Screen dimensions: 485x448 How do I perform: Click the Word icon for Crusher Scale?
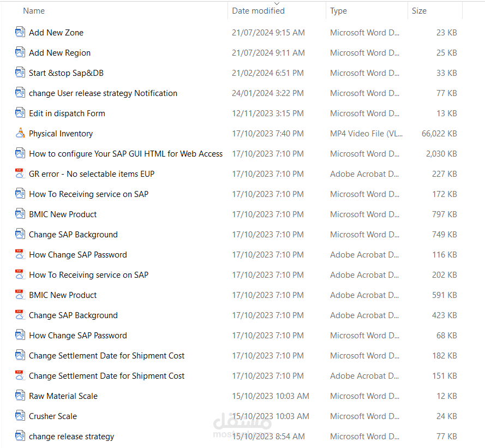[20, 416]
